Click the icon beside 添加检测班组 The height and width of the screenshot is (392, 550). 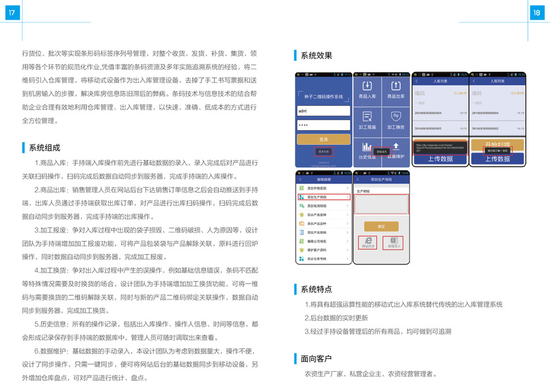[x=301, y=206]
